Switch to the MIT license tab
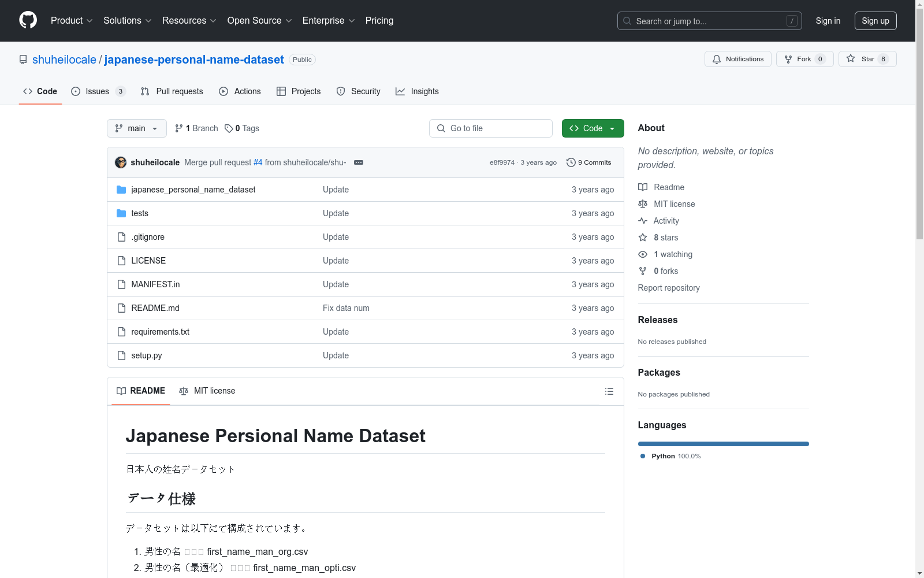This screenshot has height=578, width=924. coord(207,391)
